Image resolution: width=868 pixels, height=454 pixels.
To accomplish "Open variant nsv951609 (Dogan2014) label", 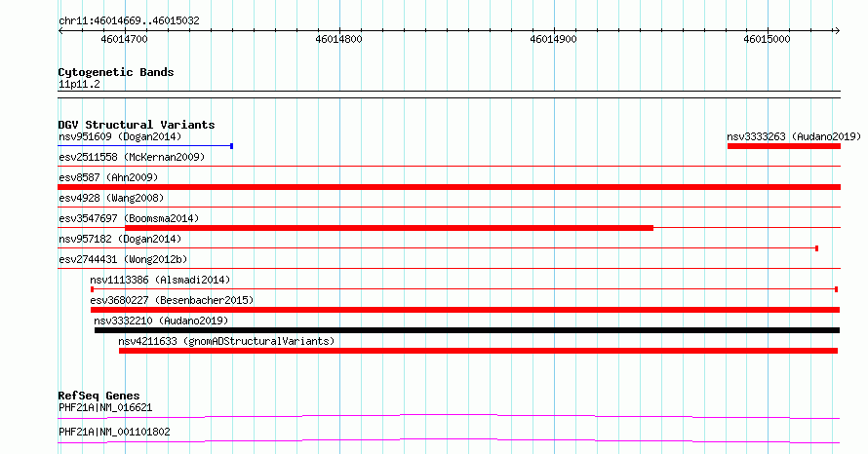I will tap(120, 136).
